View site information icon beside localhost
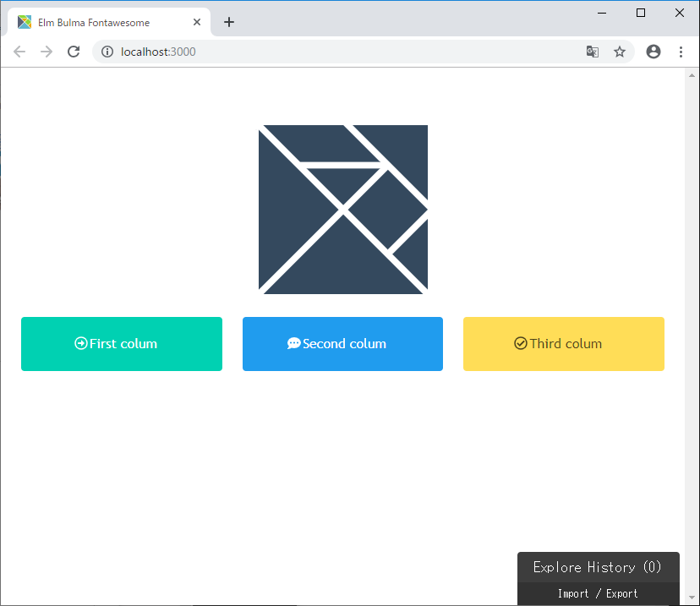Screen dimensions: 700x606 pos(107,52)
